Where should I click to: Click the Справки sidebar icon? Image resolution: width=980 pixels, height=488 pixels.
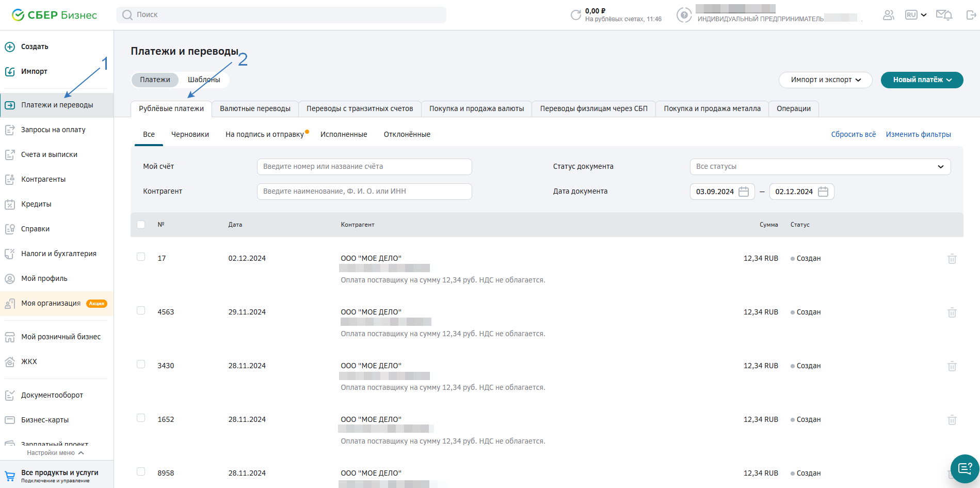(10, 229)
